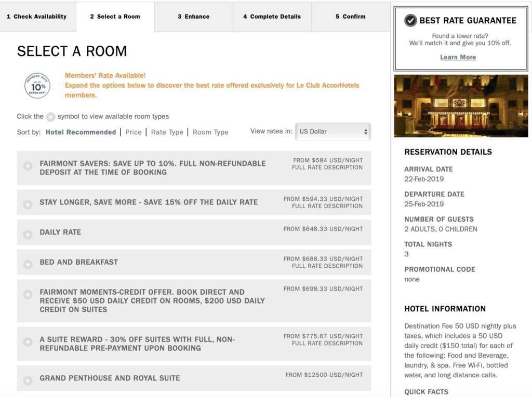
Task: Select the Select a Room step tab
Action: pyautogui.click(x=115, y=17)
